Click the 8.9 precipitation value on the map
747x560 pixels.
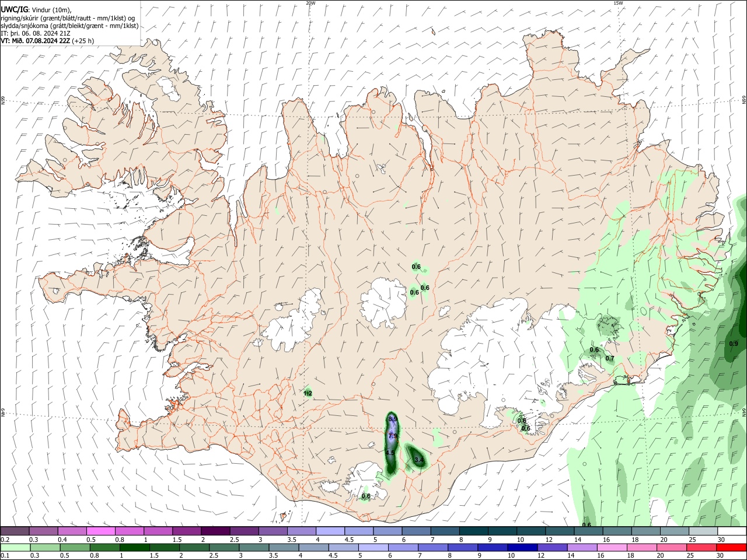point(393,419)
